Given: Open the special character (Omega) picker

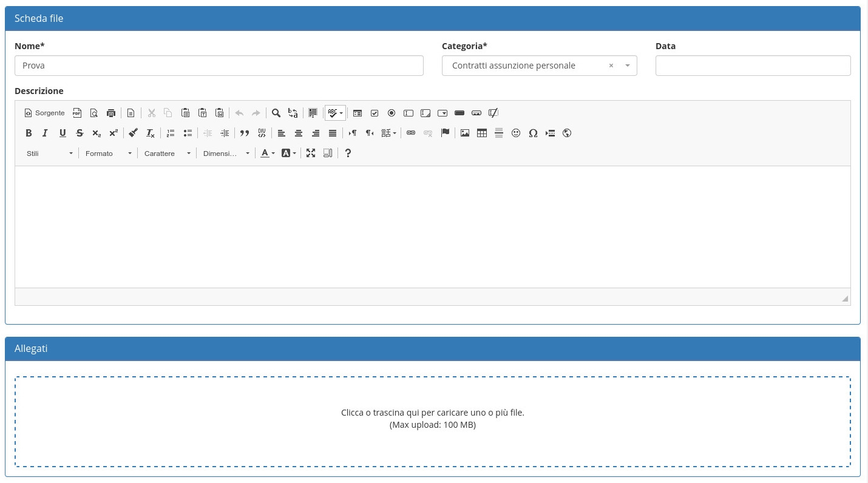Looking at the screenshot, I should (x=533, y=133).
